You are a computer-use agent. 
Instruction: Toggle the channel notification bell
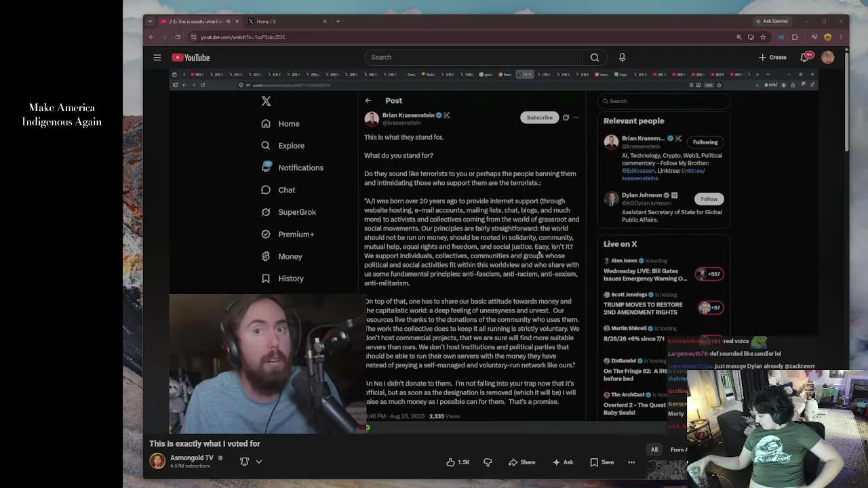[x=244, y=462]
